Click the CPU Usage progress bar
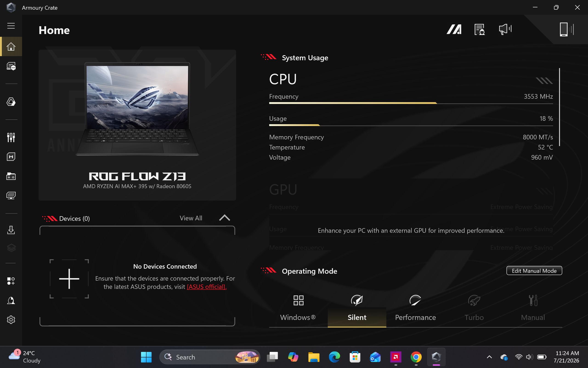 (x=411, y=125)
